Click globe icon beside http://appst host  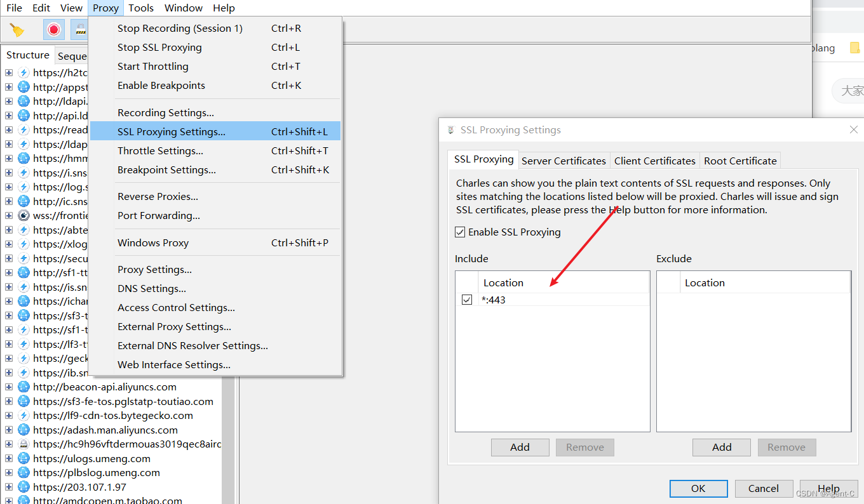24,87
